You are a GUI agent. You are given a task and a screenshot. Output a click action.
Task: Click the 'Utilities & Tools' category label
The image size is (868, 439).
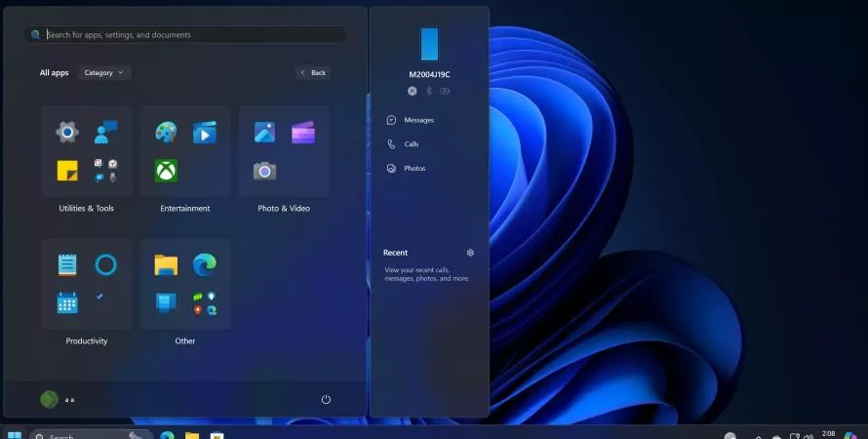click(87, 208)
